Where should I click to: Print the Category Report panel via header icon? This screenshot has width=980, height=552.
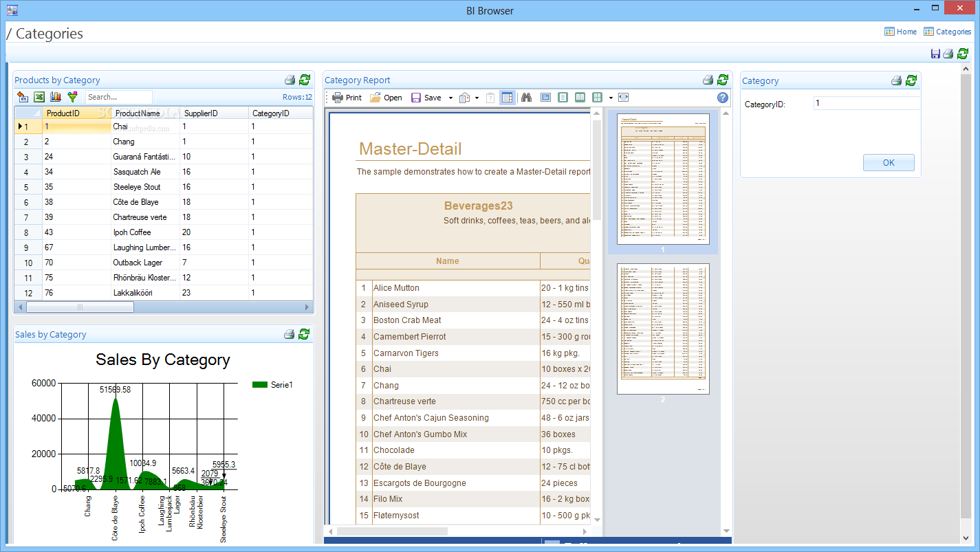[x=708, y=80]
